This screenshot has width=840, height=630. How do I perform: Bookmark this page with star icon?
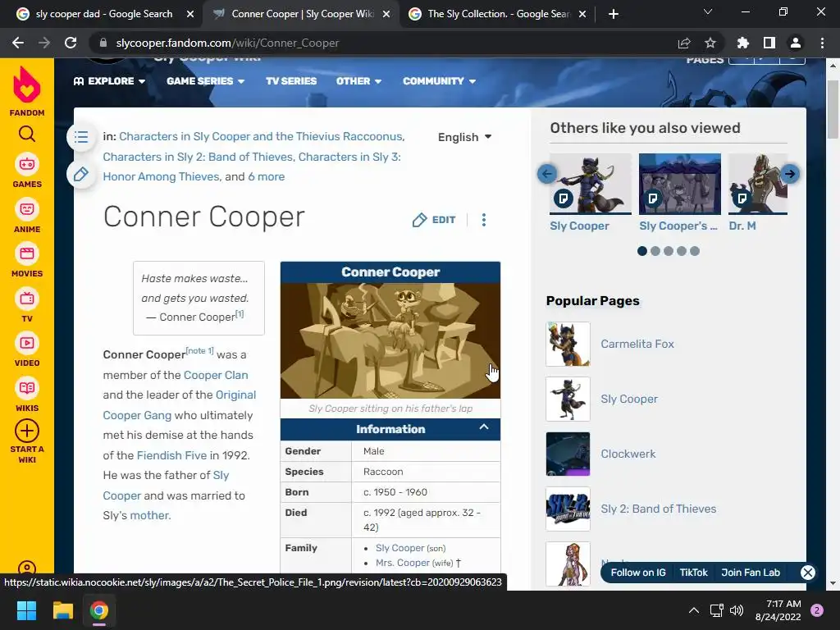[x=710, y=43]
